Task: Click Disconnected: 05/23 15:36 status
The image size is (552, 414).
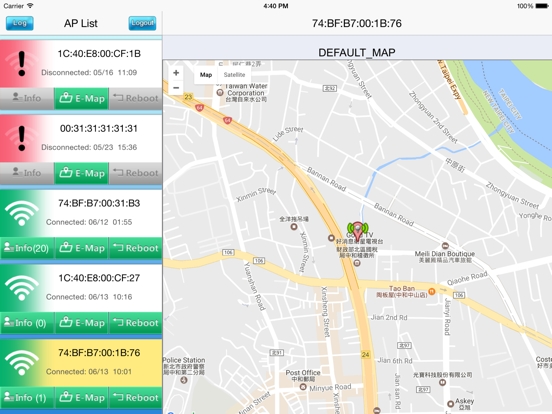Action: (89, 147)
